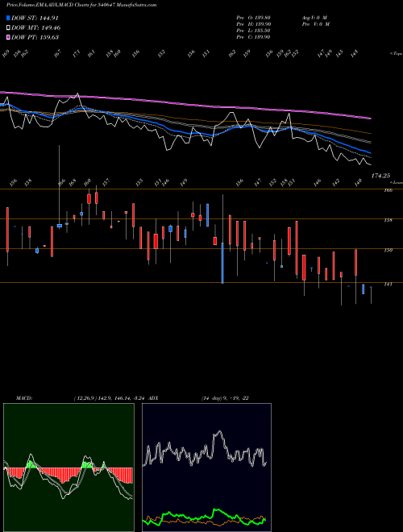The width and height of the screenshot is (403, 532).
Task: Click the 141 price axis label
Action: tap(388, 284)
